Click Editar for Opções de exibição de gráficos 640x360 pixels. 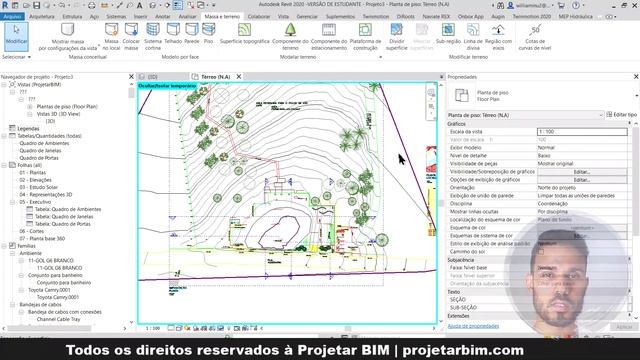[x=582, y=180]
